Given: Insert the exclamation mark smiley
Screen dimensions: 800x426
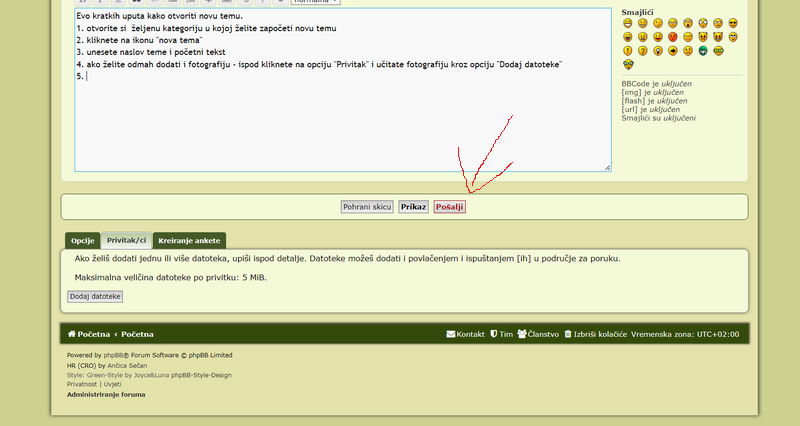Looking at the screenshot, I should pyautogui.click(x=628, y=51).
